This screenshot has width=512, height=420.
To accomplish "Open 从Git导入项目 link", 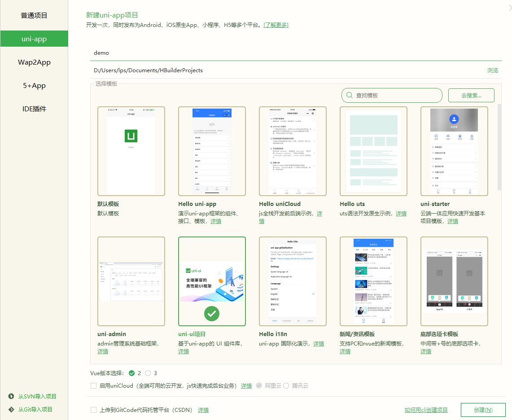I will click(x=35, y=409).
